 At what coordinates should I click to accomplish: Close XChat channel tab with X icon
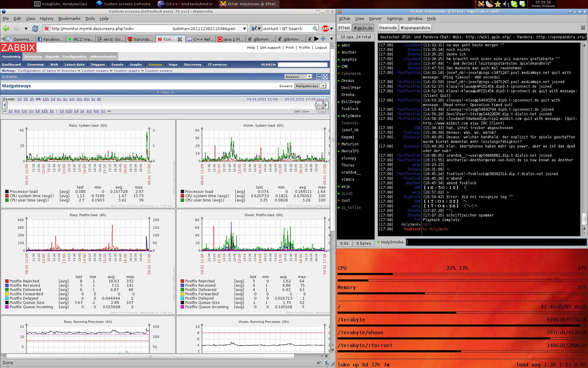(583, 28)
